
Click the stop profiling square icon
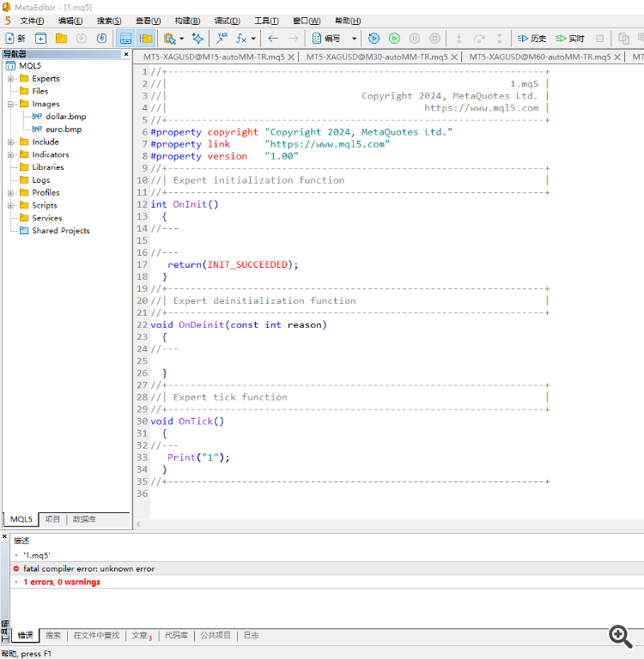[x=600, y=39]
